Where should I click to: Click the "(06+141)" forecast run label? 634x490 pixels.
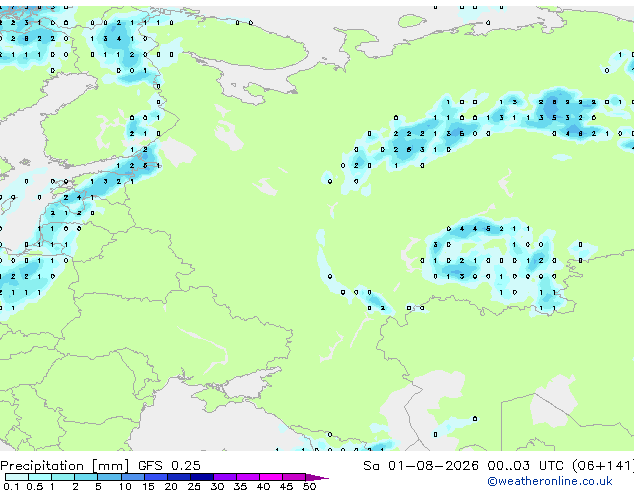tap(603, 466)
